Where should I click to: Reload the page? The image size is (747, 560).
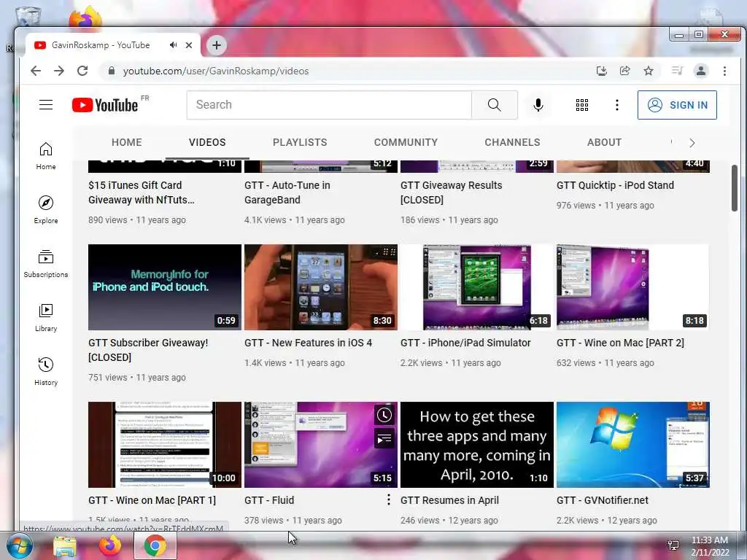pyautogui.click(x=82, y=71)
